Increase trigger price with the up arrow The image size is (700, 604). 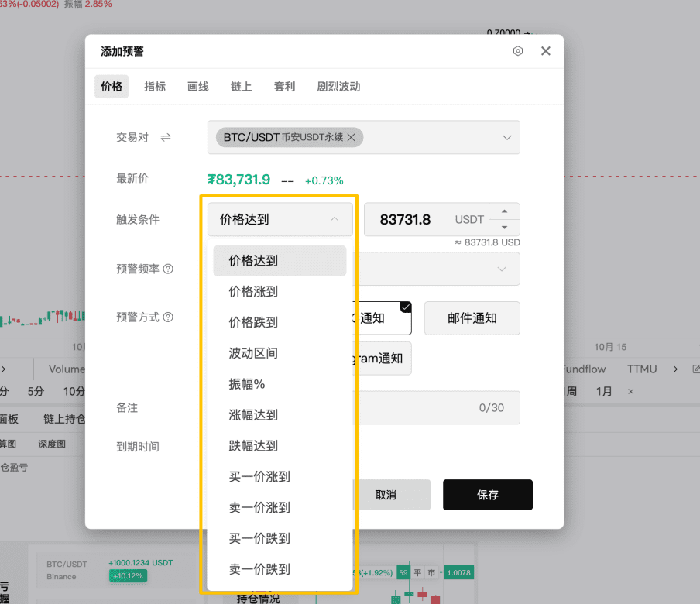coord(504,211)
